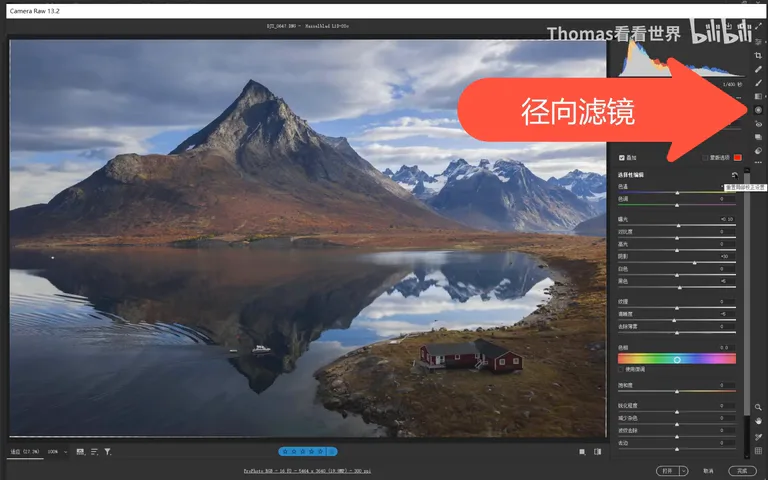Click the 完成 done button
The height and width of the screenshot is (480, 768).
742,471
